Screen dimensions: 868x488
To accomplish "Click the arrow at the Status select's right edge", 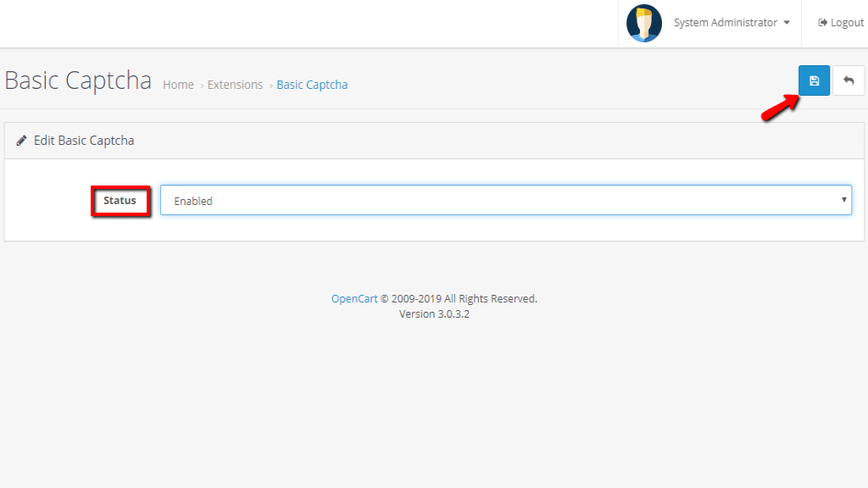I will pyautogui.click(x=843, y=200).
